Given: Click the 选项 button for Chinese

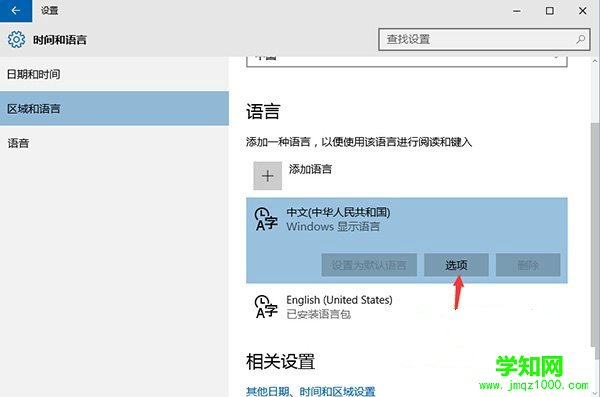Looking at the screenshot, I should pyautogui.click(x=456, y=265).
